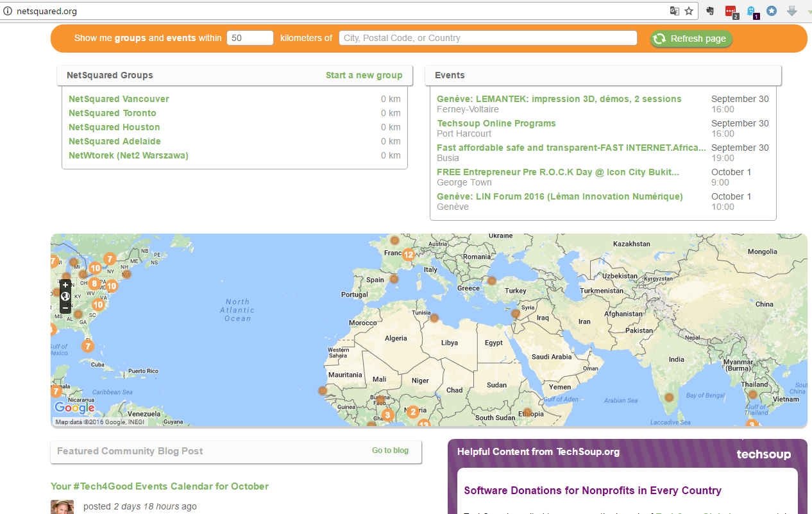This screenshot has width=812, height=514.
Task: Click the map marker in southern India
Action: coord(669,397)
